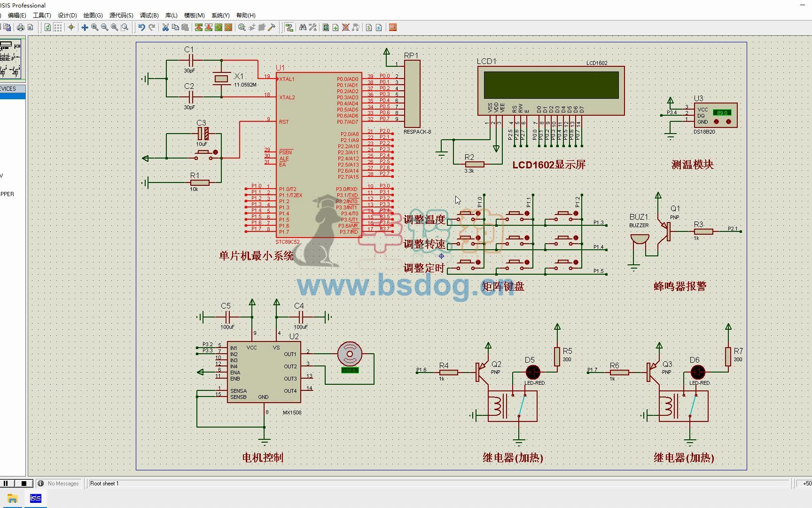Click the Make device icon
This screenshot has width=812, height=508.
tap(252, 27)
